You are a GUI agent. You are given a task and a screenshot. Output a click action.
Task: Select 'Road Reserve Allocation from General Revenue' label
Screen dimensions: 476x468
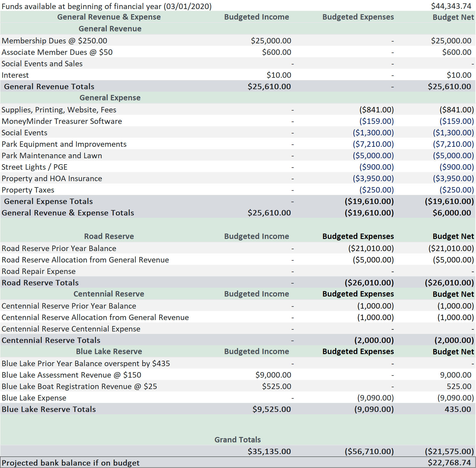pos(85,260)
